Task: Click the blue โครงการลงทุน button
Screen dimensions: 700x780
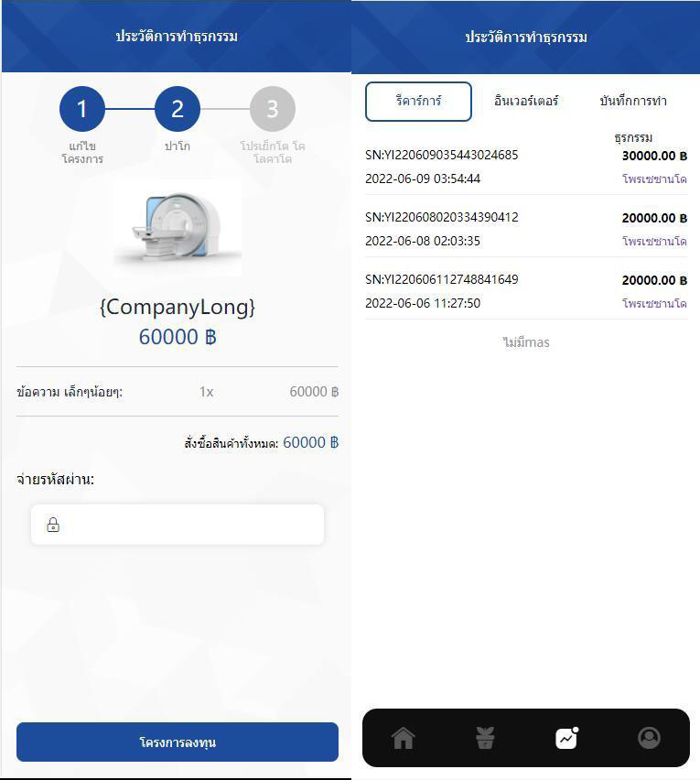Action: [178, 742]
